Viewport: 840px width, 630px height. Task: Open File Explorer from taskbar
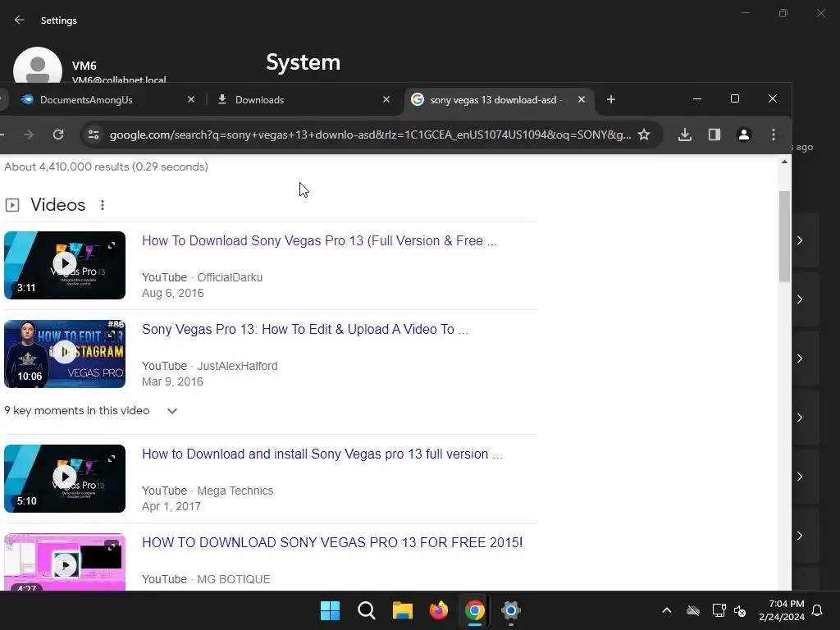[x=402, y=610]
